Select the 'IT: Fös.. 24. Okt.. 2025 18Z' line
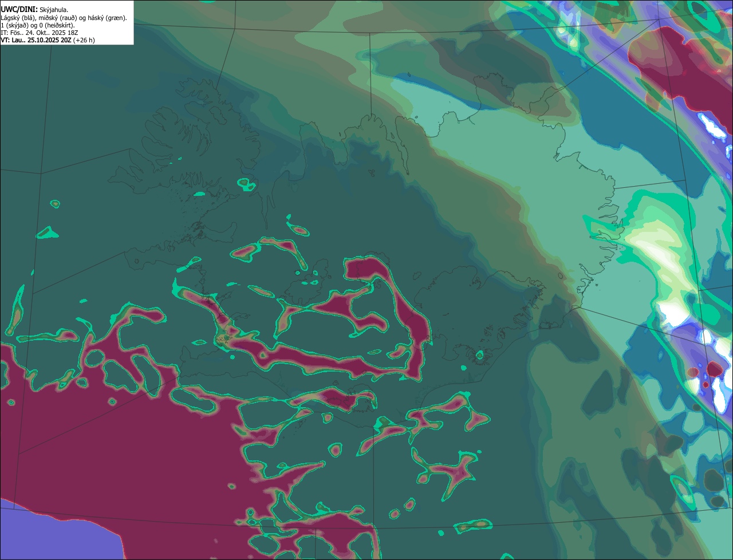Viewport: 733px width, 560px height. tap(40, 33)
